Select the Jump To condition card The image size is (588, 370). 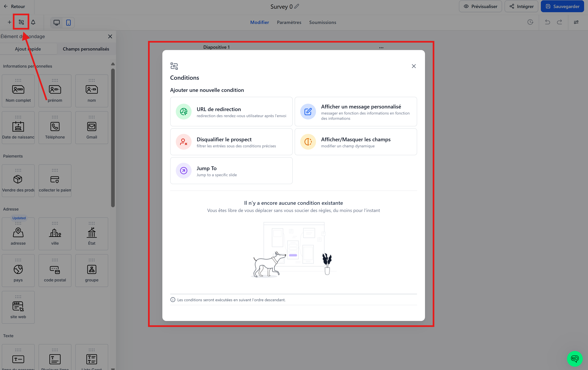pyautogui.click(x=231, y=171)
